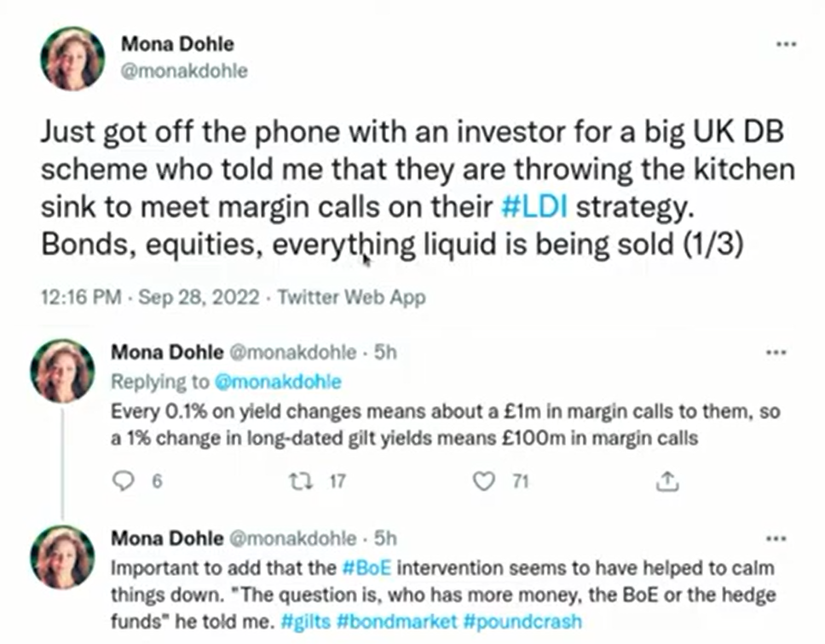Open the avatar beside the margin calls reply

(62, 371)
